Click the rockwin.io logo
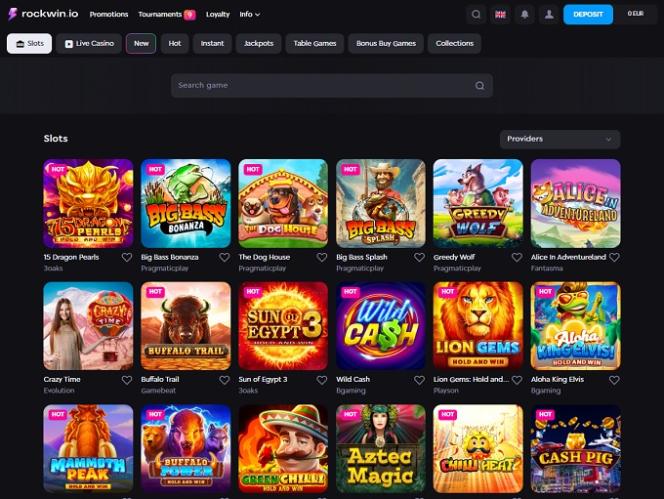Image resolution: width=664 pixels, height=499 pixels. (43, 14)
